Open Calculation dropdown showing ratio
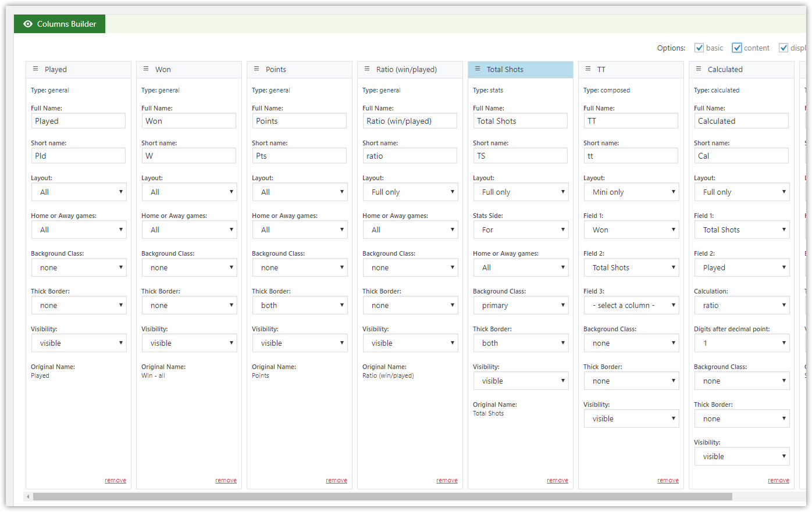This screenshot has height=512, width=812. click(742, 305)
